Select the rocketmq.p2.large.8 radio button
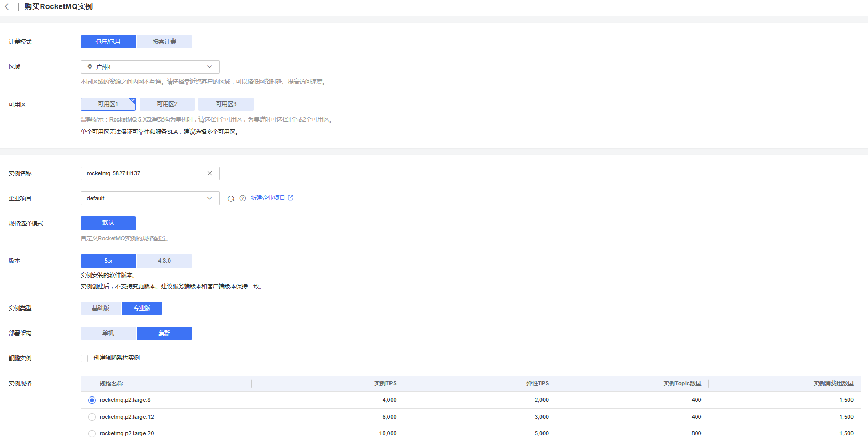This screenshot has height=437, width=868. 92,400
